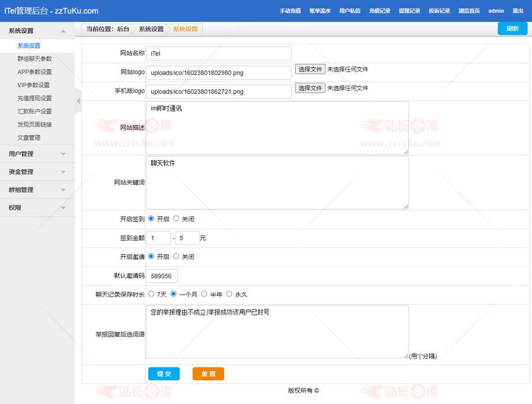The height and width of the screenshot is (404, 532).
Task: Choose file for 网站logo upload
Action: (310, 69)
